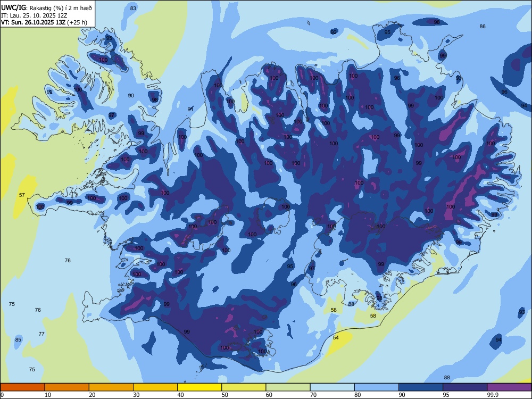
Task: Click the '91' humidity value on the map
Action: [190, 109]
